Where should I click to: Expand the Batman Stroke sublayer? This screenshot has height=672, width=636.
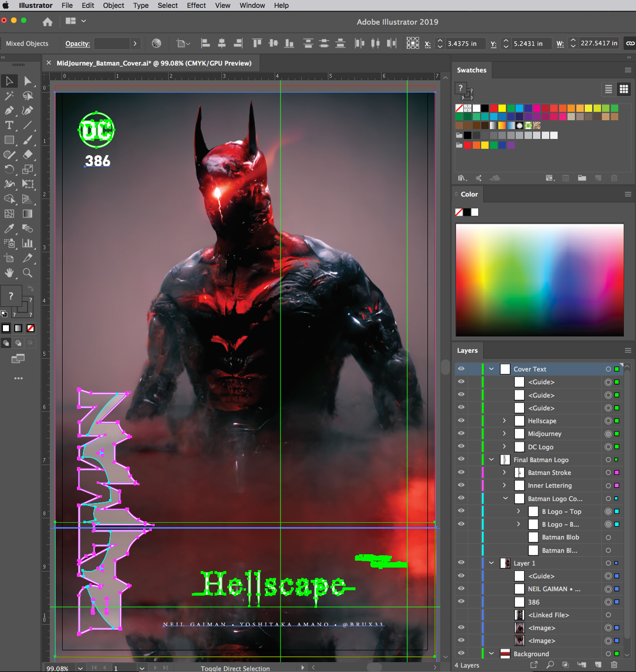click(504, 472)
